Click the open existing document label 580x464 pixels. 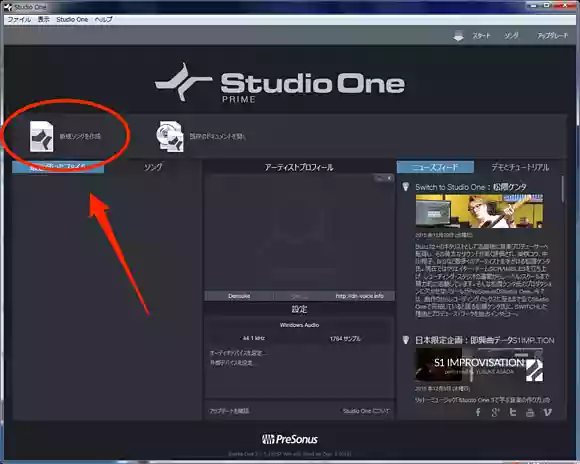pos(218,136)
